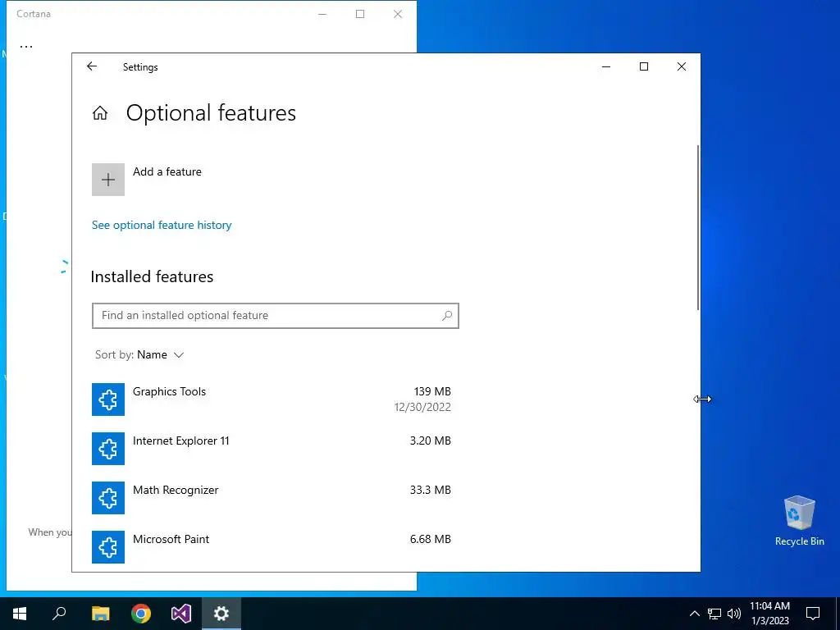Open the Windows Start menu
Screen dimensions: 840x630
click(20, 614)
